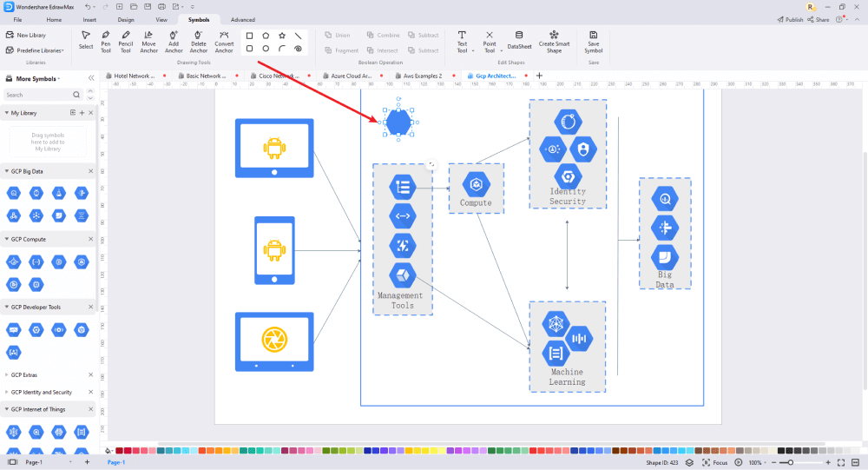This screenshot has height=470, width=868.
Task: Choose the Move Anchor tool
Action: [x=148, y=42]
